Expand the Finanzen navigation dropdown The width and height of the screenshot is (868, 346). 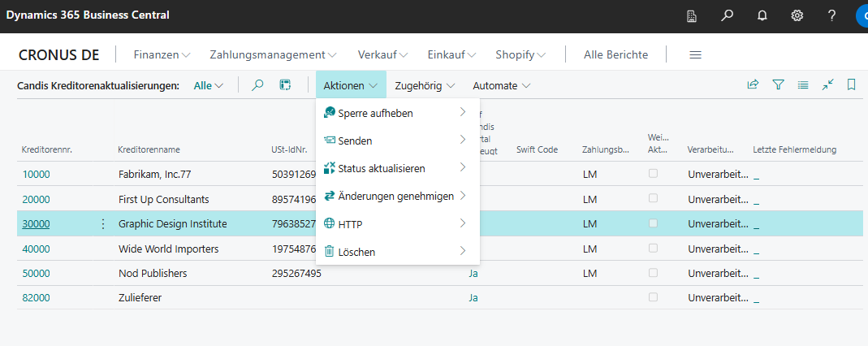pyautogui.click(x=162, y=54)
